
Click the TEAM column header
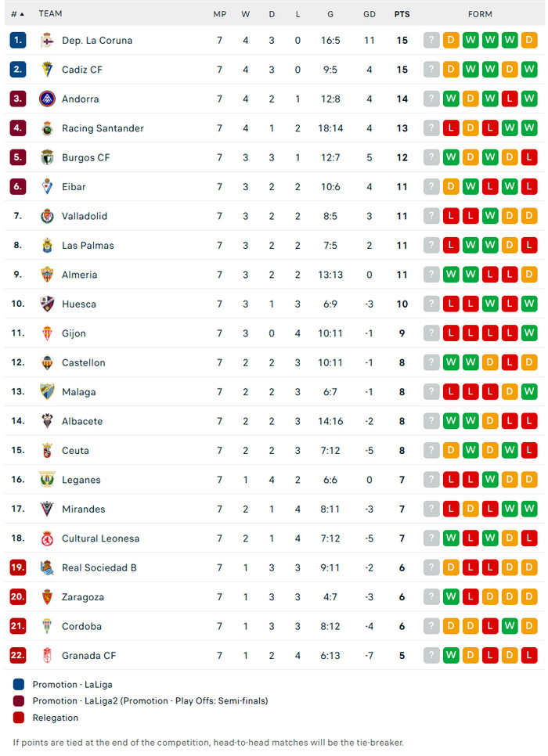pos(50,14)
